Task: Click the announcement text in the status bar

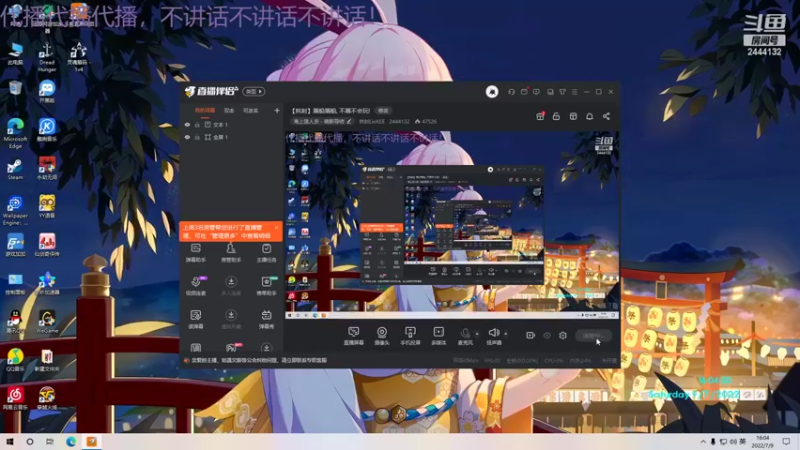Action: 259,361
